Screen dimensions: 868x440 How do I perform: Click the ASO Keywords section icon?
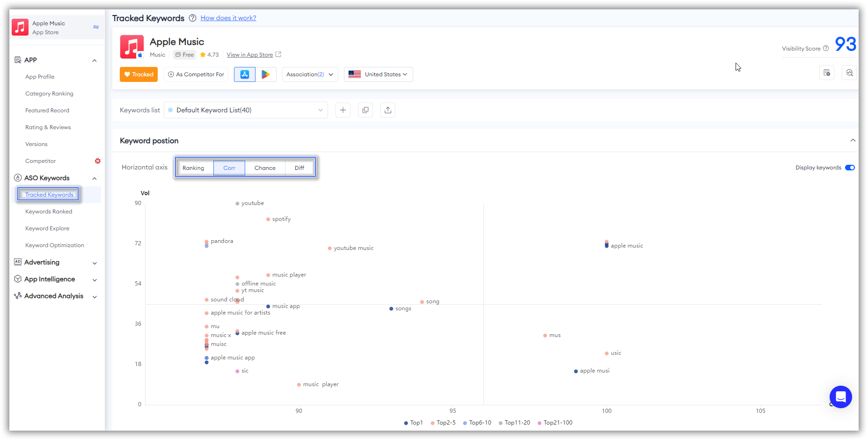18,178
